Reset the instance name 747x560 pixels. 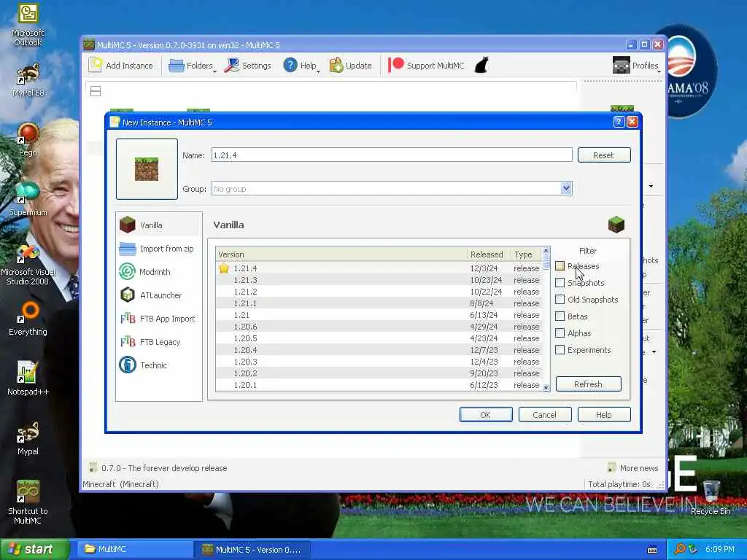click(x=603, y=155)
